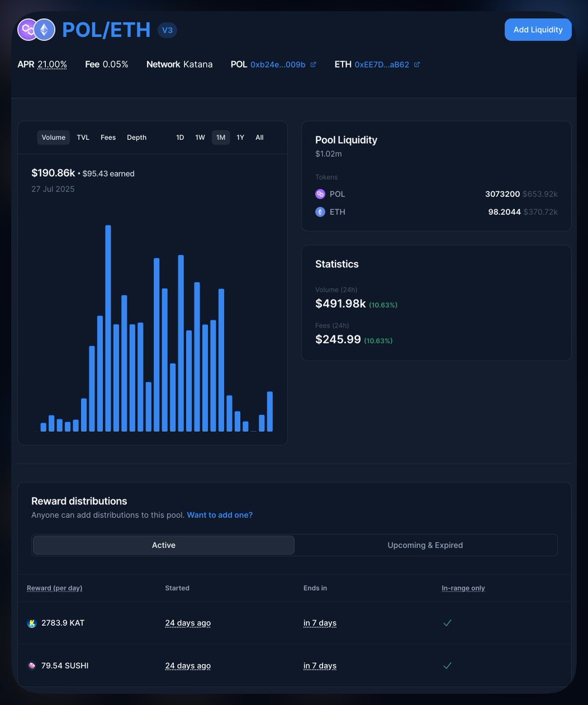Screen dimensions: 588x705
Task: Select the All chart timeframe
Action: tap(260, 137)
